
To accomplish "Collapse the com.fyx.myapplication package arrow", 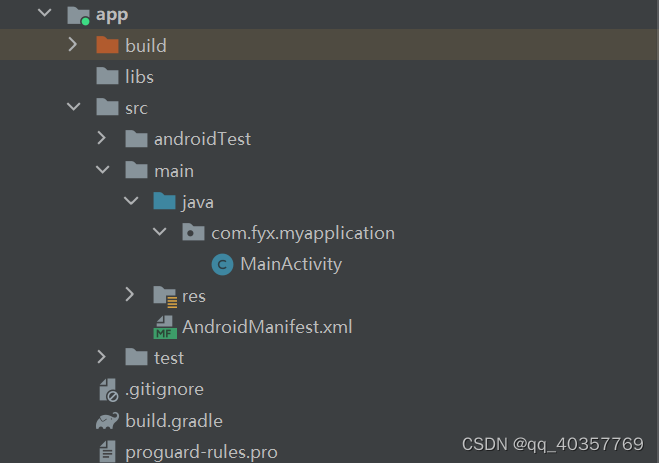I will point(160,232).
